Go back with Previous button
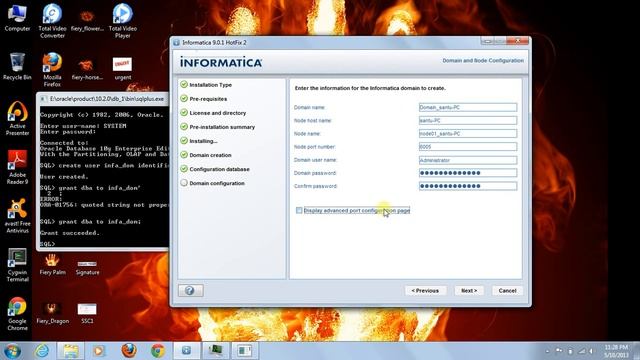 tap(425, 291)
